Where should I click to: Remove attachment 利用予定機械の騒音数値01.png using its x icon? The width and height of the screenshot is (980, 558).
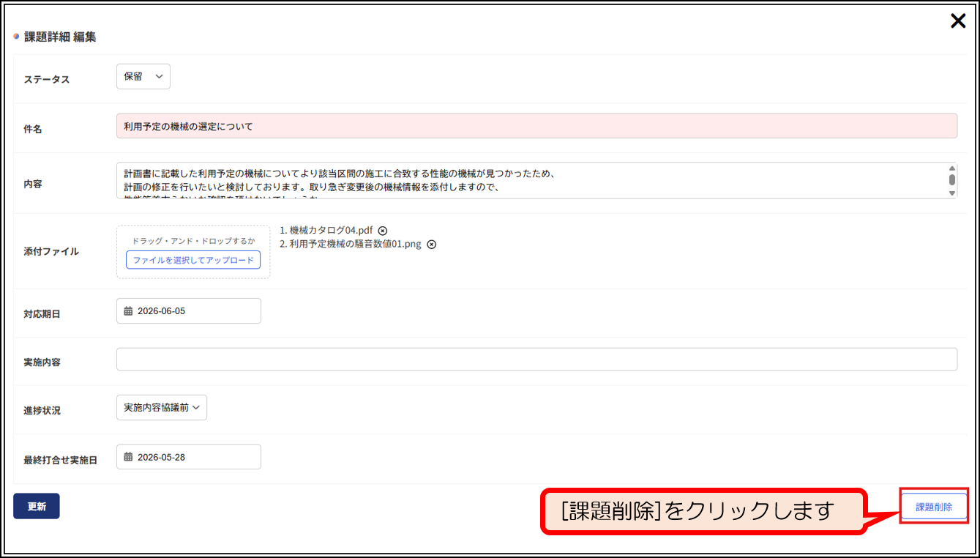click(432, 245)
